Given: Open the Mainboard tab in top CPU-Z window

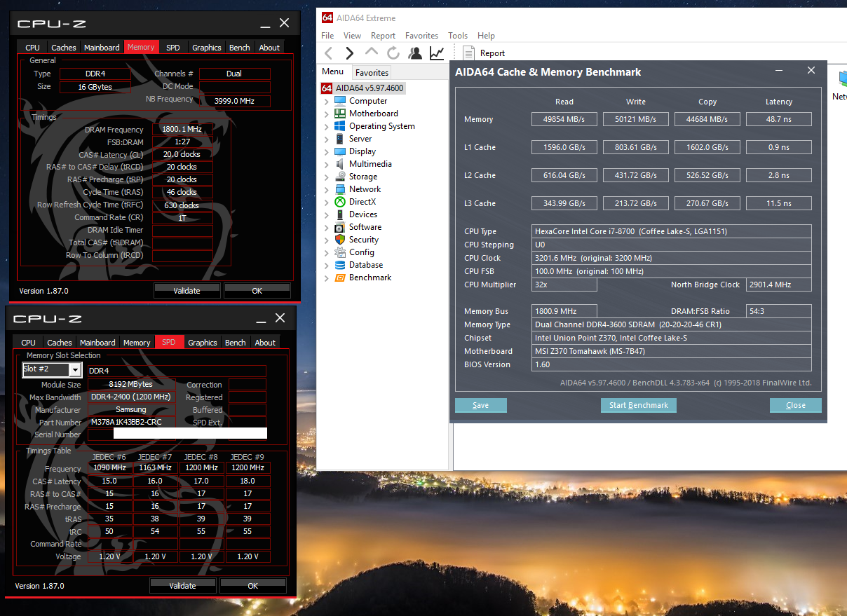Looking at the screenshot, I should 102,48.
